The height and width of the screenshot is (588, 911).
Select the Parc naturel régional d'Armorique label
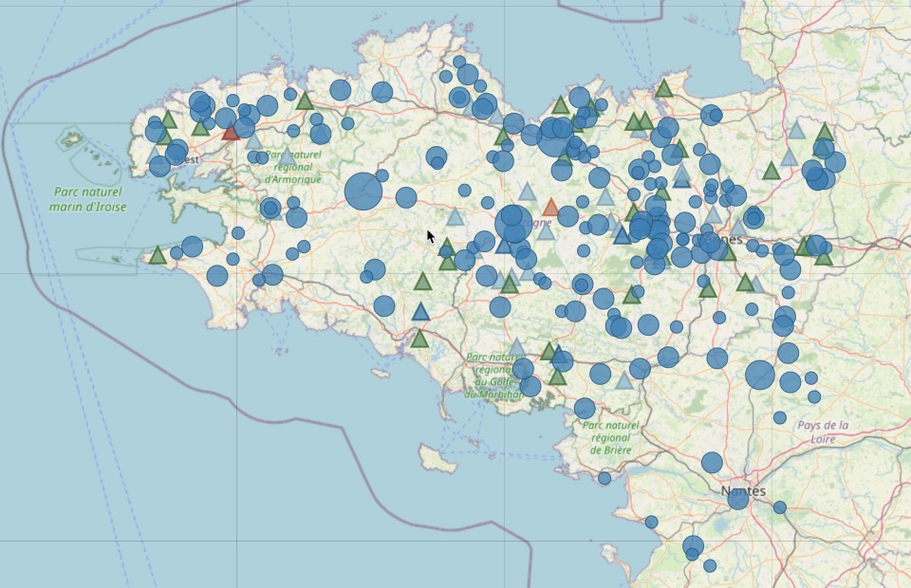tap(293, 166)
